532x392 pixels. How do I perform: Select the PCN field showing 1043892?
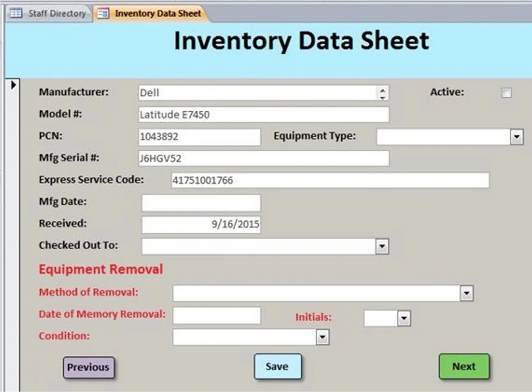[199, 137]
